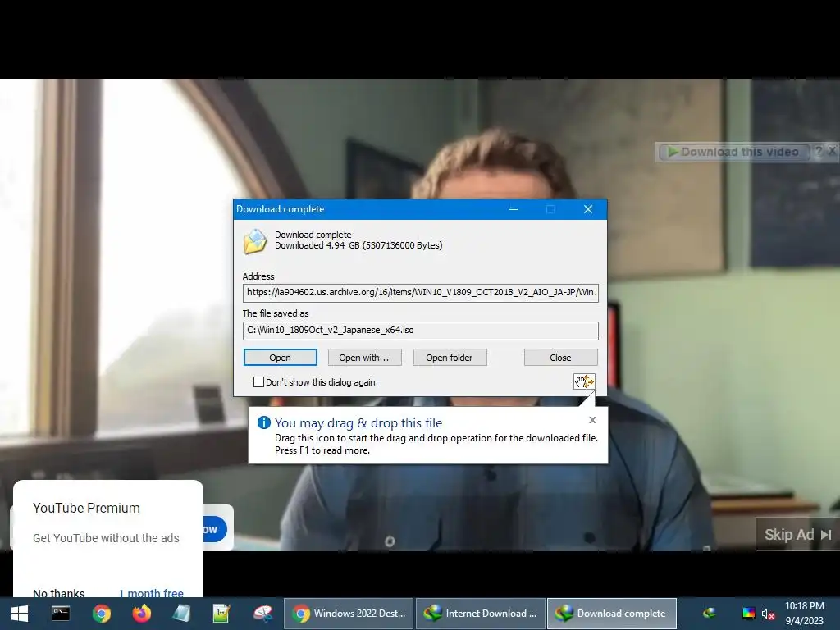Click the Address URL field
The image size is (840, 630).
tap(421, 293)
